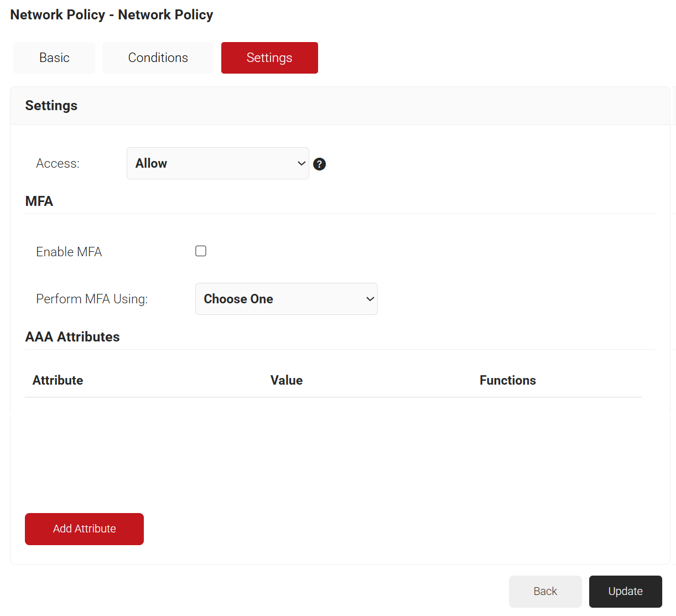This screenshot has width=676, height=616.
Task: Click the Settings panel heading
Action: tap(51, 106)
